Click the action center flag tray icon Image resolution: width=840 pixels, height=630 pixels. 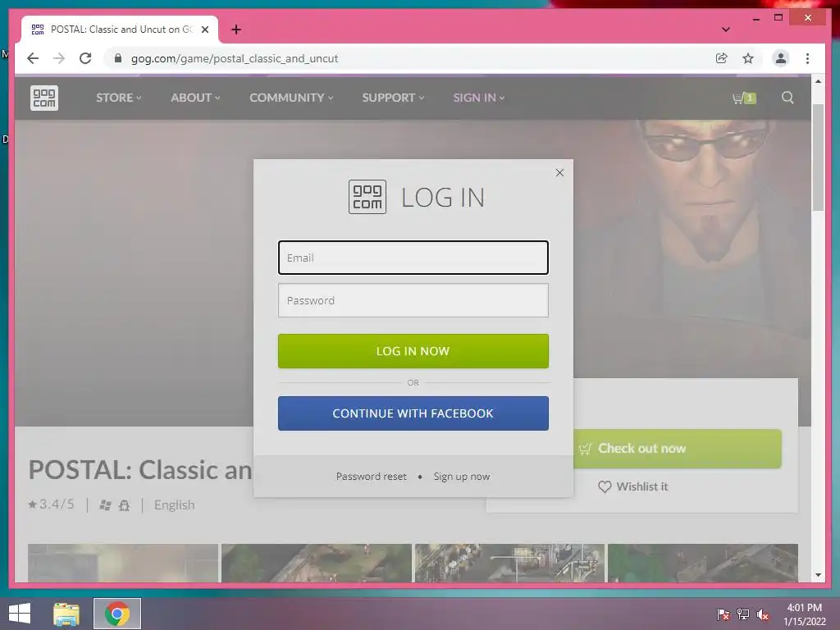tap(723, 614)
